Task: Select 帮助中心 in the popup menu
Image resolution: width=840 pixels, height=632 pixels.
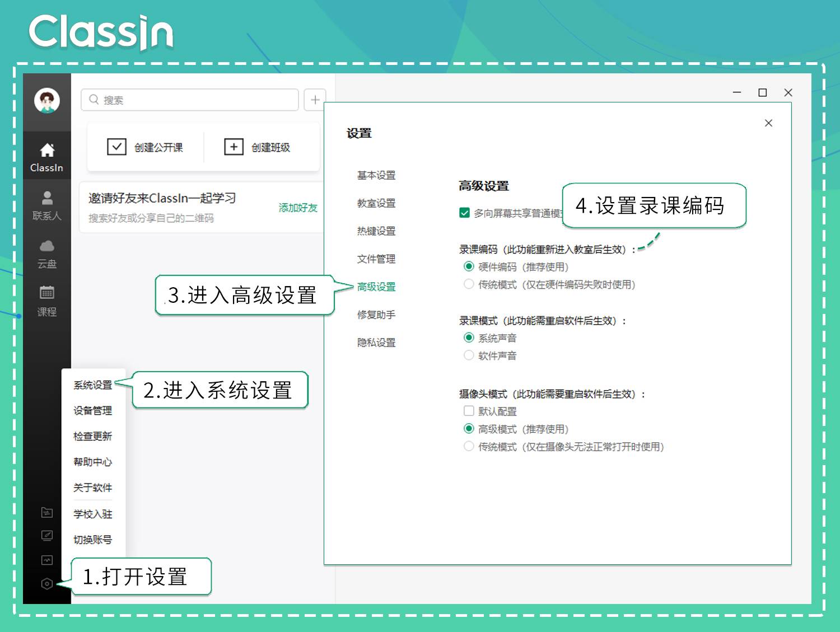Action: 93,462
